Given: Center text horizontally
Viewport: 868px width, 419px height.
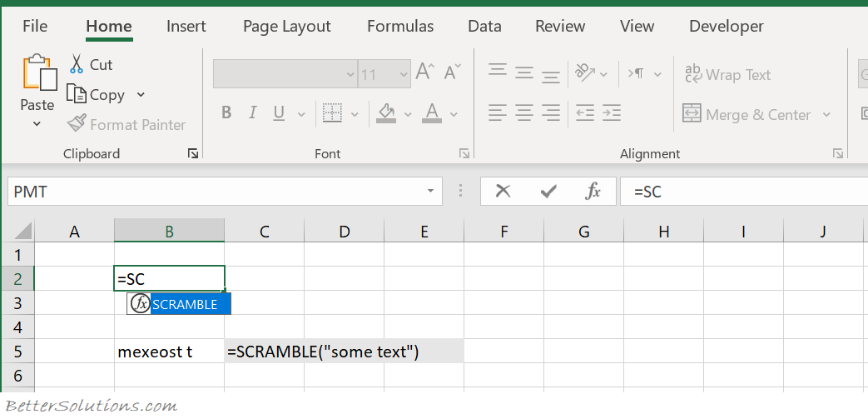Looking at the screenshot, I should pos(524,113).
